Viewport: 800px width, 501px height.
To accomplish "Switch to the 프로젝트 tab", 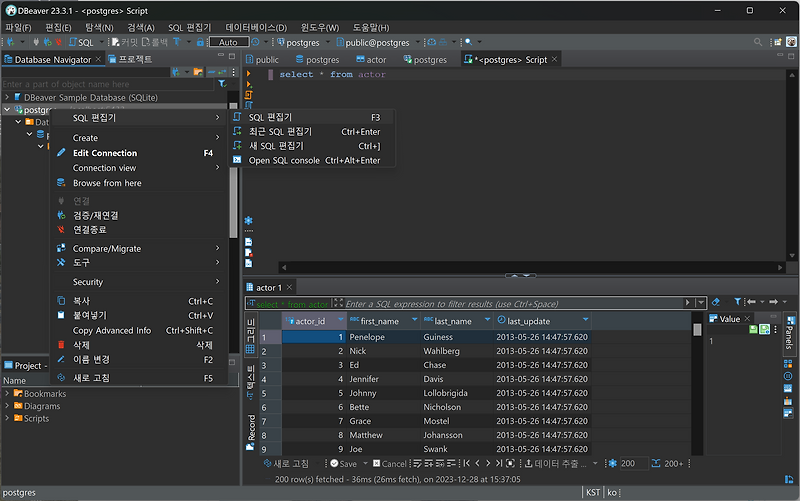I will point(131,60).
